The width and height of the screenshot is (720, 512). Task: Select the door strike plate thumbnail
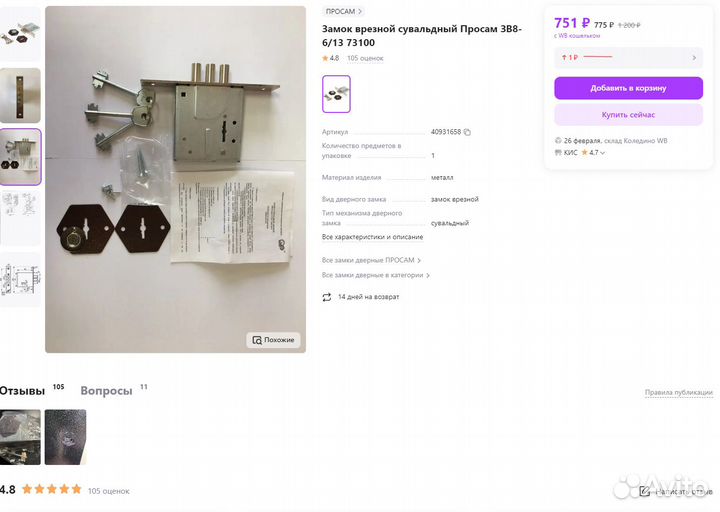tap(20, 96)
